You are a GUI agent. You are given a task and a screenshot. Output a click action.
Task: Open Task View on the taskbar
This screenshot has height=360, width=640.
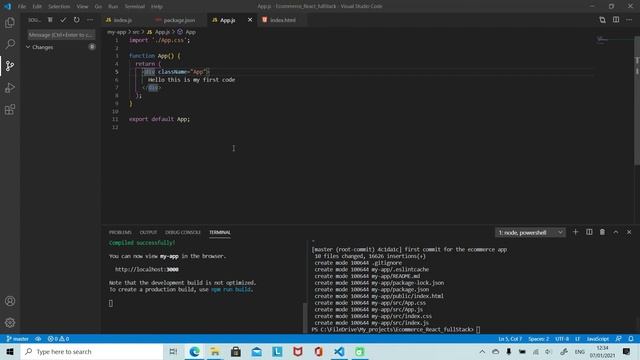[x=173, y=351]
